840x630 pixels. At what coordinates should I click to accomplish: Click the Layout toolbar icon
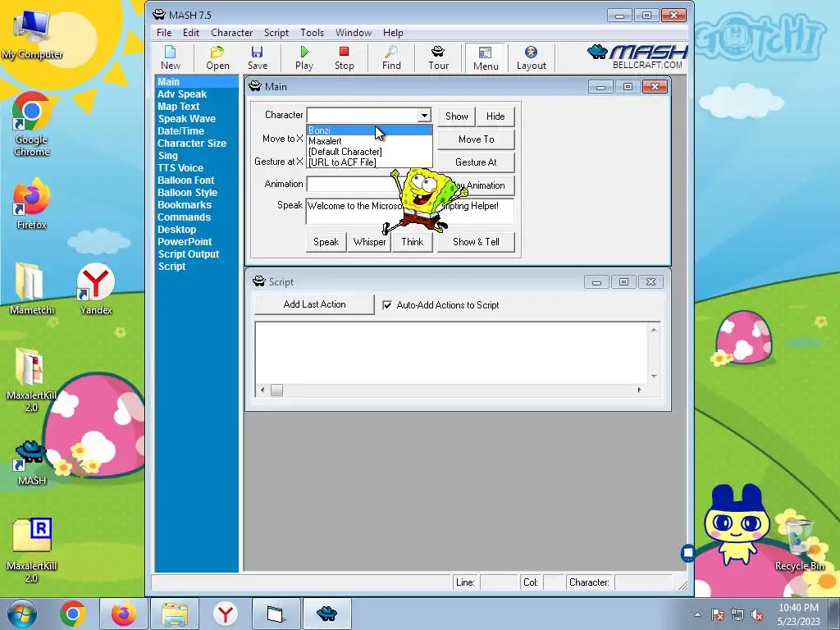[532, 58]
